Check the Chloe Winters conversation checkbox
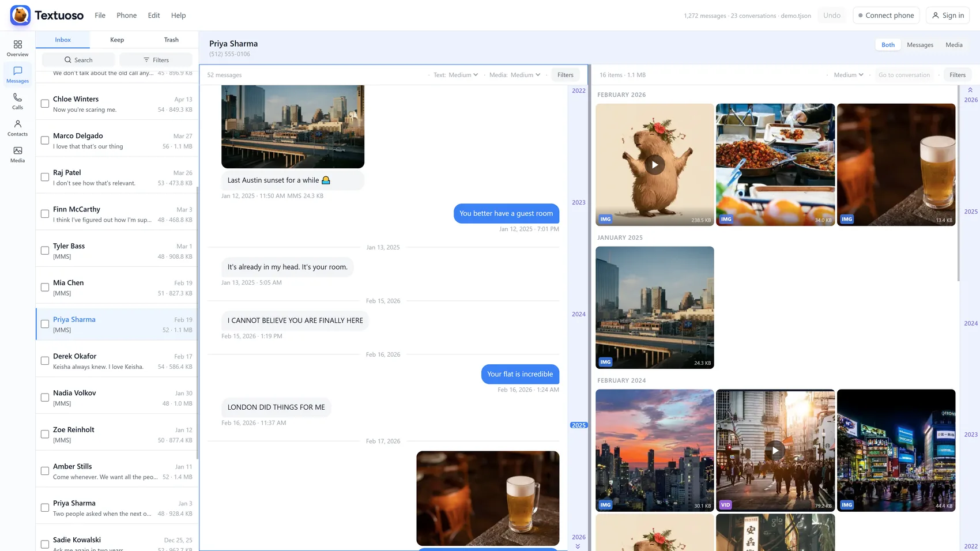This screenshot has width=980, height=551. click(x=45, y=104)
